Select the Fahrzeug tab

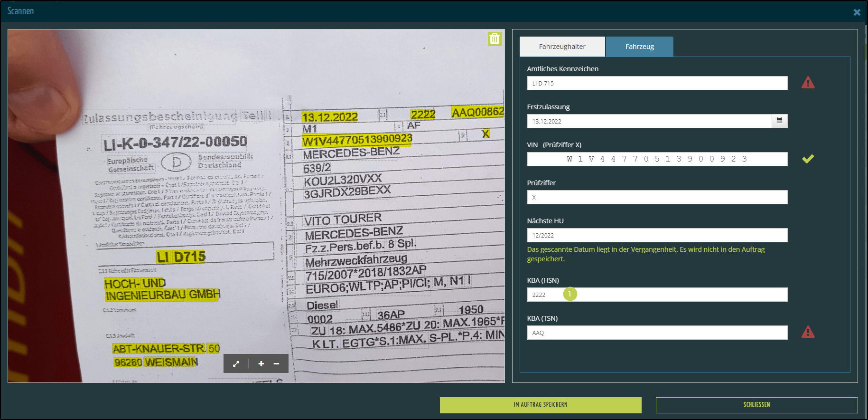pyautogui.click(x=639, y=47)
